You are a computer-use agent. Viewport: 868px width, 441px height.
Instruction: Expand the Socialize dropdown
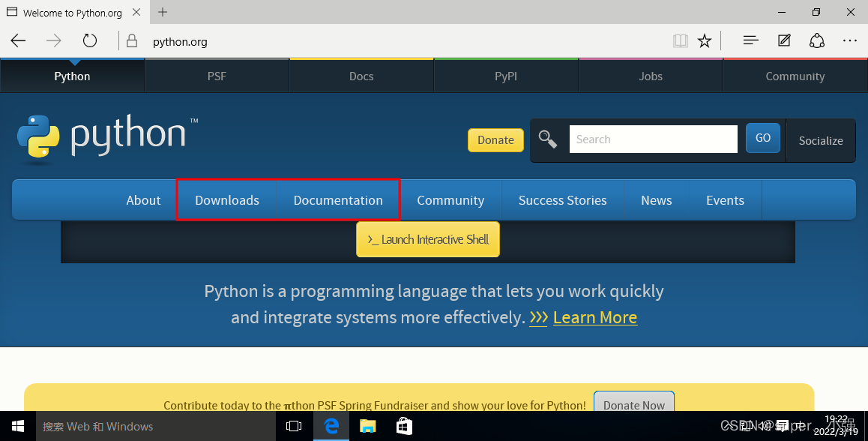coord(820,141)
